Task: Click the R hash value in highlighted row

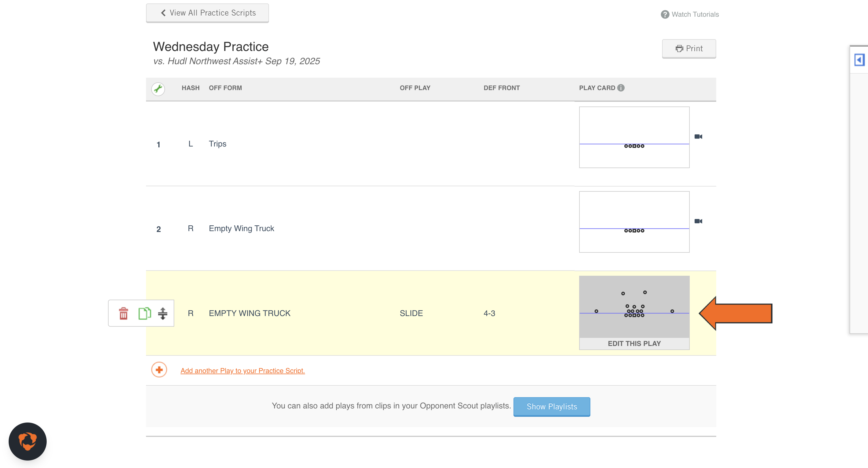Action: 190,313
